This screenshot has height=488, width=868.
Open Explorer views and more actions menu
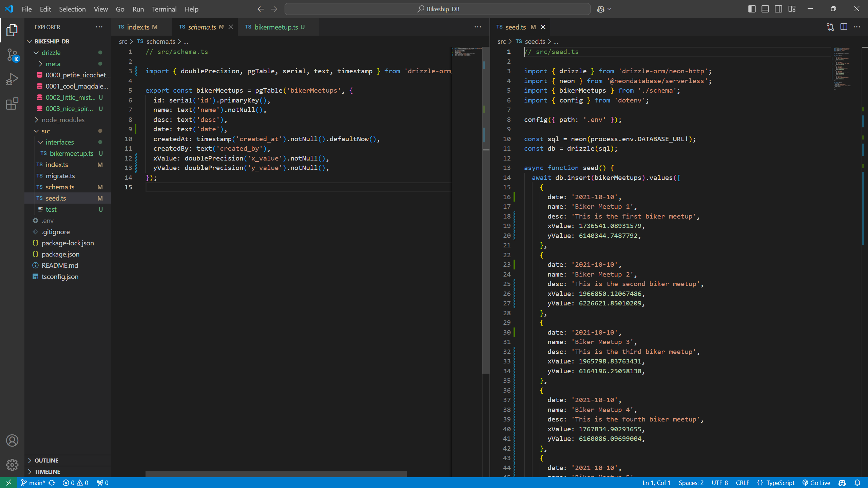pos(99,27)
